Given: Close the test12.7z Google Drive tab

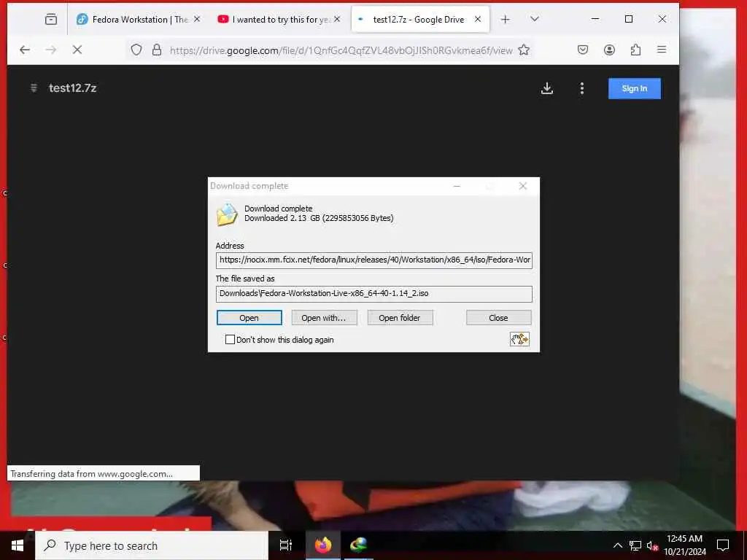Looking at the screenshot, I should [x=478, y=19].
